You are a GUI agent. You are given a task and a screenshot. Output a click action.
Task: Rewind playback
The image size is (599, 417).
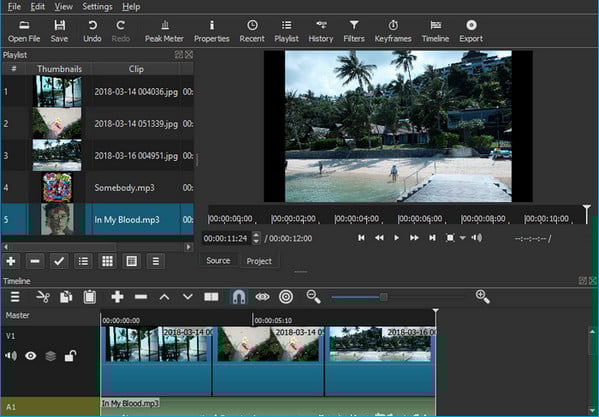[x=379, y=238]
